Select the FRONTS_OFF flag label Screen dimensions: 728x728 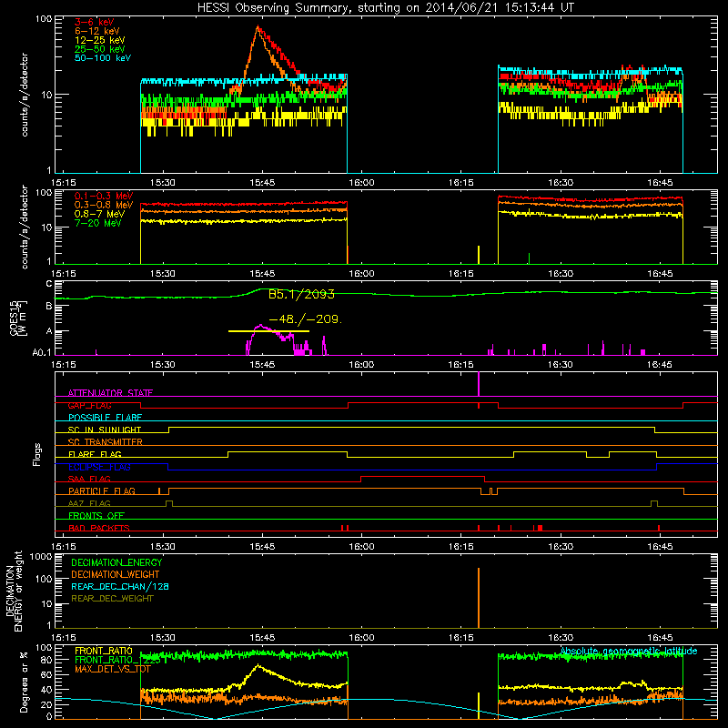click(x=96, y=516)
